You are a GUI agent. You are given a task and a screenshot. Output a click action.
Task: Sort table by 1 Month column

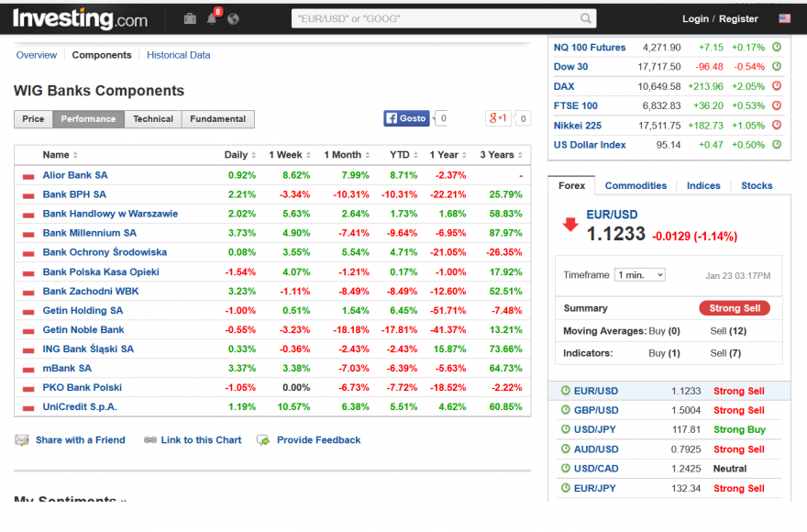coord(347,154)
